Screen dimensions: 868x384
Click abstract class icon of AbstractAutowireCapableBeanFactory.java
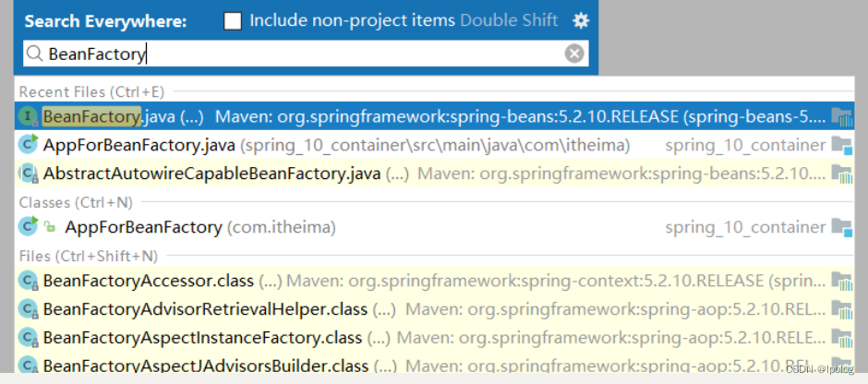(28, 174)
